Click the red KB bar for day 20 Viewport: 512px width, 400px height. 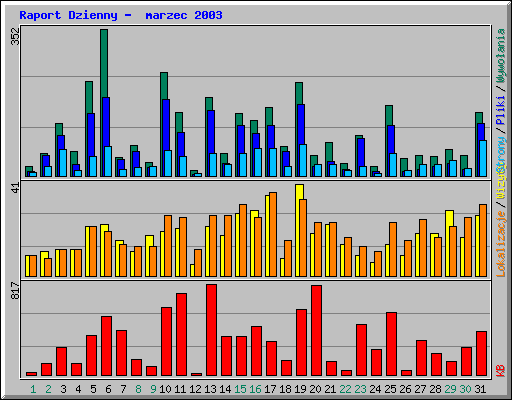tap(316, 330)
